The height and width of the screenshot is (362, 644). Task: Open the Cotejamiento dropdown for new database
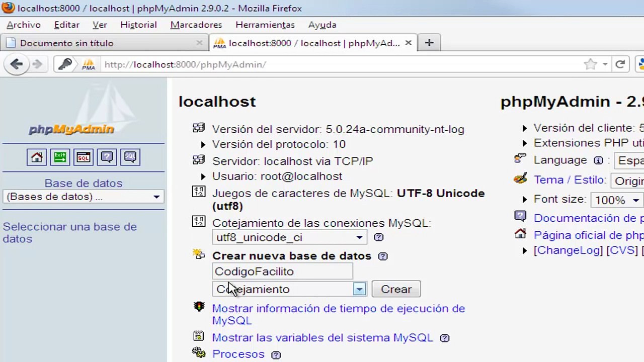point(289,289)
